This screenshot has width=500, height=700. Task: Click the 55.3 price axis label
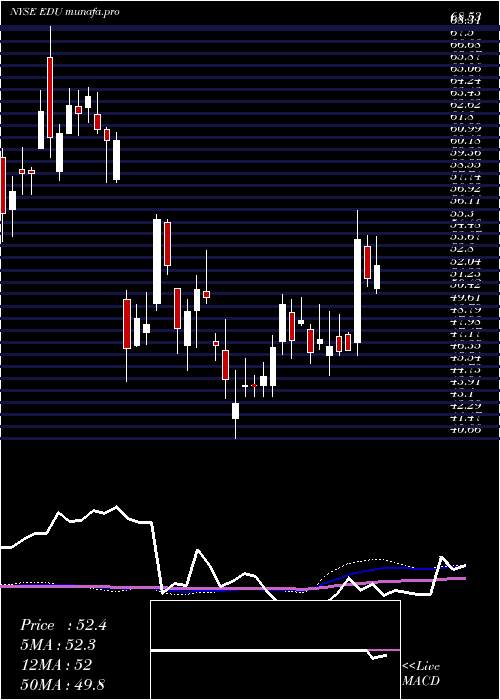coord(463,214)
